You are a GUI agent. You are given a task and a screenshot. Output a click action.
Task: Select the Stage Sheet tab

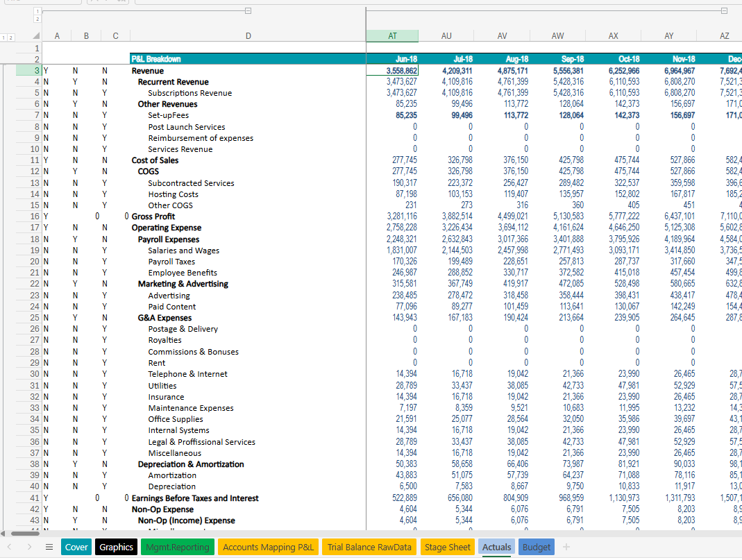pos(447,548)
